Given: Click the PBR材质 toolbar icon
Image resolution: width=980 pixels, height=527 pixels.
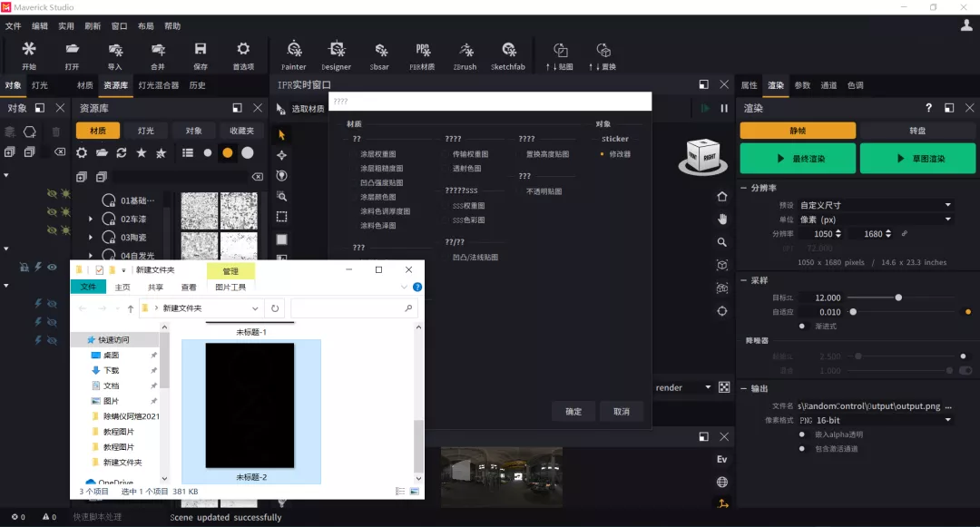Looking at the screenshot, I should 423,49.
